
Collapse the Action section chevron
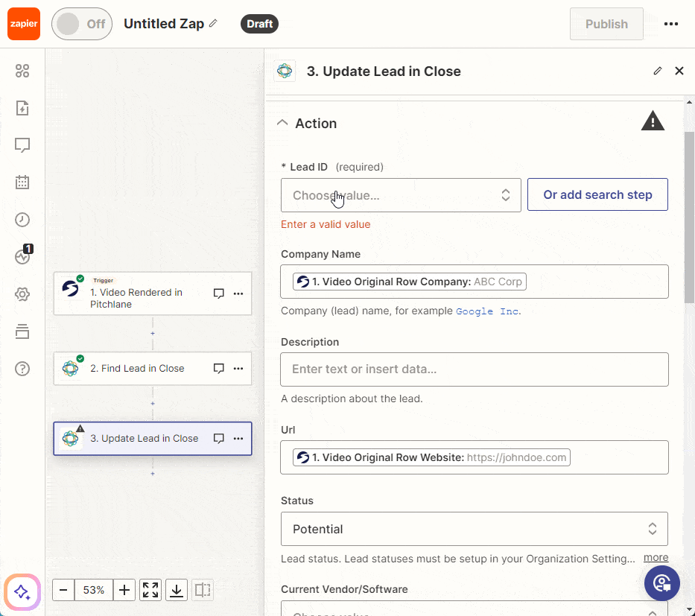pos(282,123)
